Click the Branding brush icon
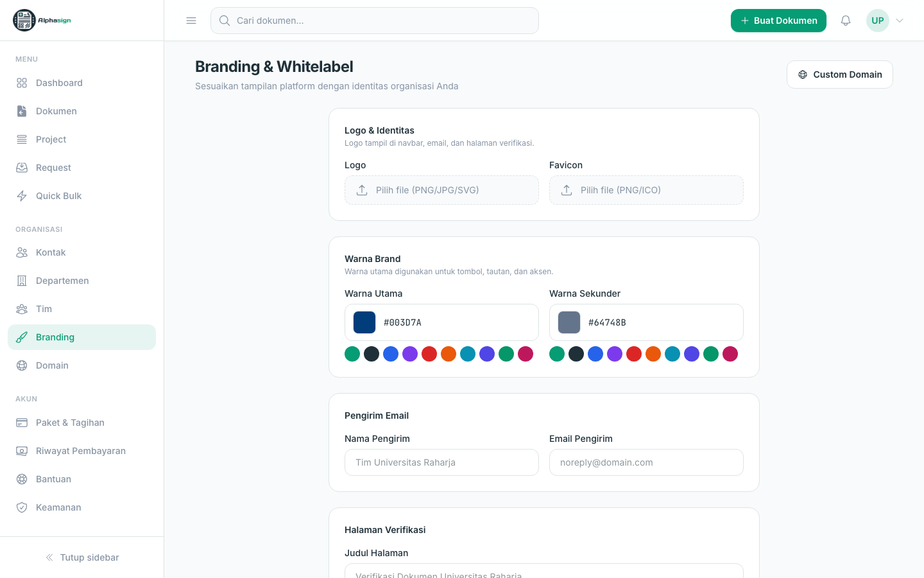924x578 pixels. 22,337
